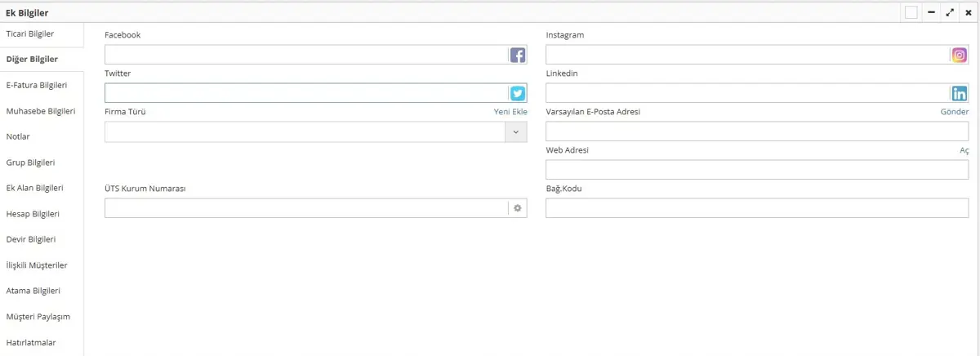The height and width of the screenshot is (356, 980).
Task: Click the Twitter bird icon
Action: [518, 94]
